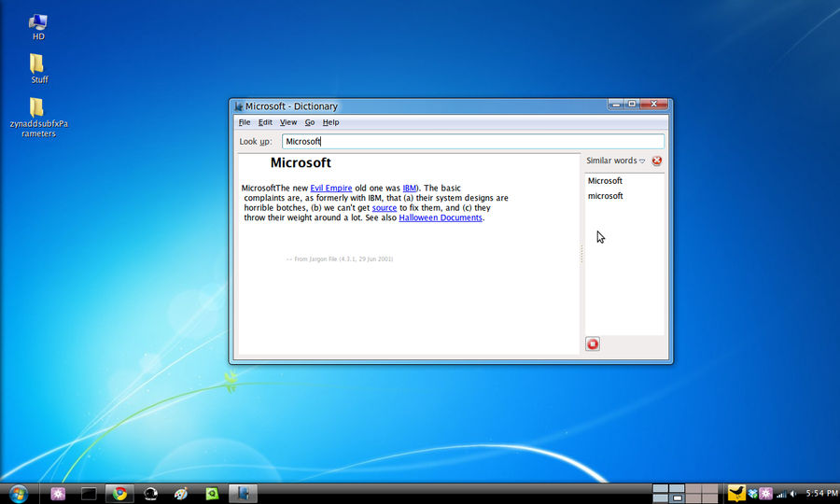Click the sidebar splitter handle
Screen dimensions: 840x504
pos(581,254)
